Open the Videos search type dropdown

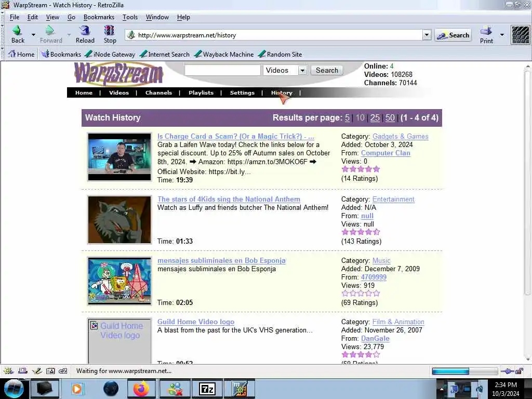(302, 70)
